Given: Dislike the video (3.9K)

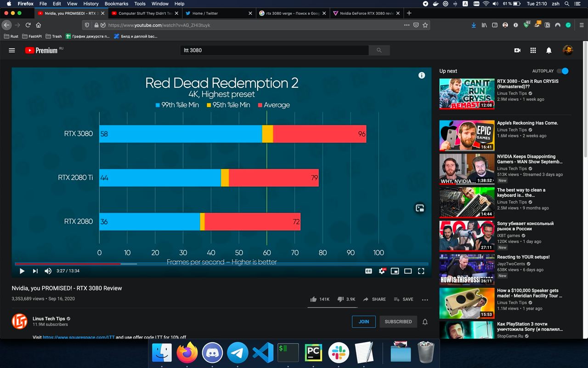Looking at the screenshot, I should pyautogui.click(x=346, y=299).
